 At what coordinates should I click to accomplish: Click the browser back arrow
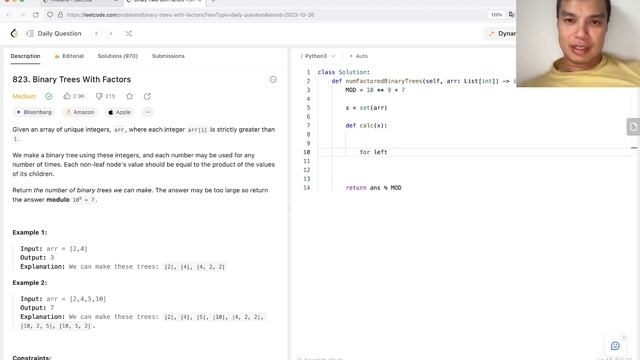coord(9,15)
